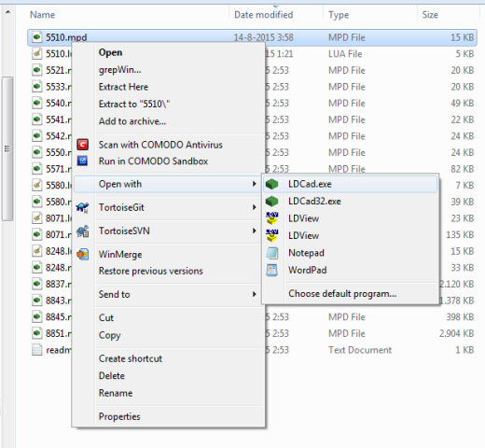The width and height of the screenshot is (485, 448).
Task: Click the 135 KB size cell
Action: tap(460, 234)
